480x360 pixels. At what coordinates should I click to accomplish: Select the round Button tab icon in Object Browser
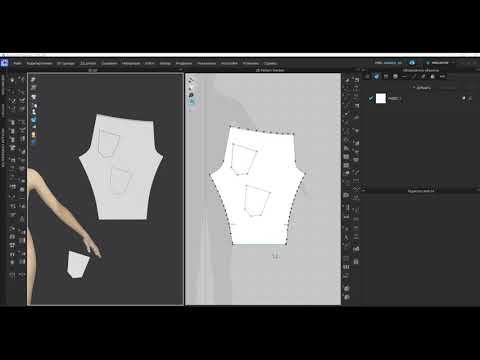tap(395, 76)
